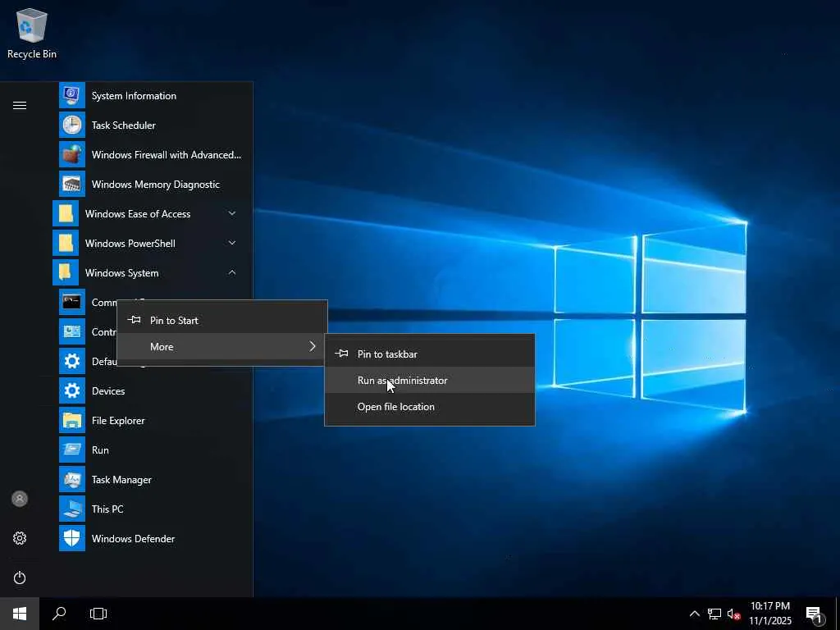Expand the Windows PowerShell folder chevron
The height and width of the screenshot is (630, 840).
[x=232, y=244]
